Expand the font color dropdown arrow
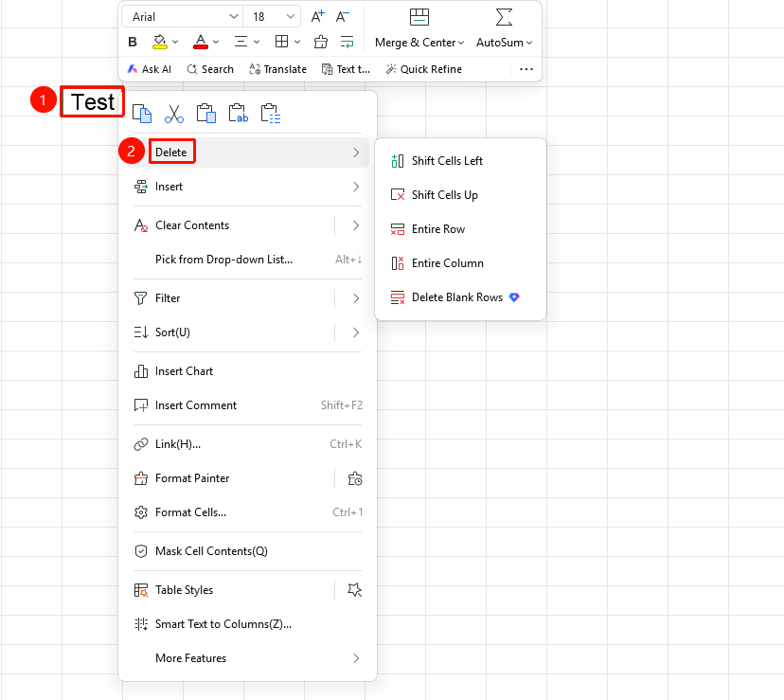Viewport: 784px width, 700px height. pyautogui.click(x=216, y=42)
